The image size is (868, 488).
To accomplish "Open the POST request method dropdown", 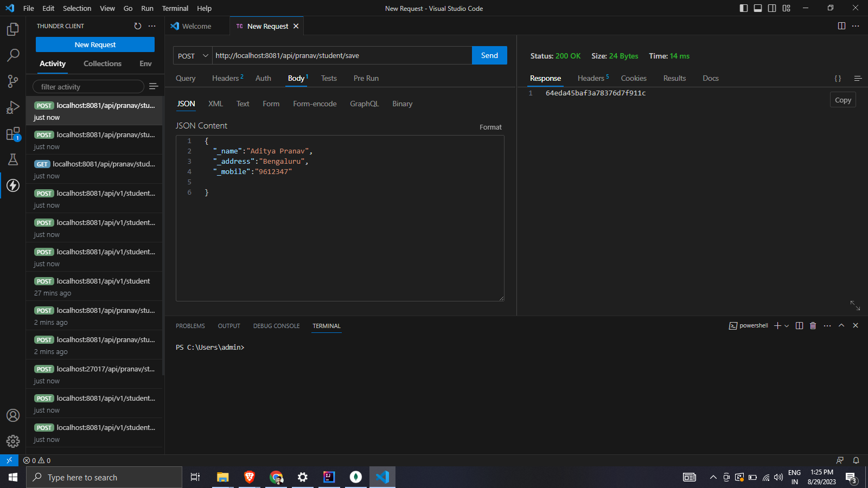I will (x=192, y=55).
